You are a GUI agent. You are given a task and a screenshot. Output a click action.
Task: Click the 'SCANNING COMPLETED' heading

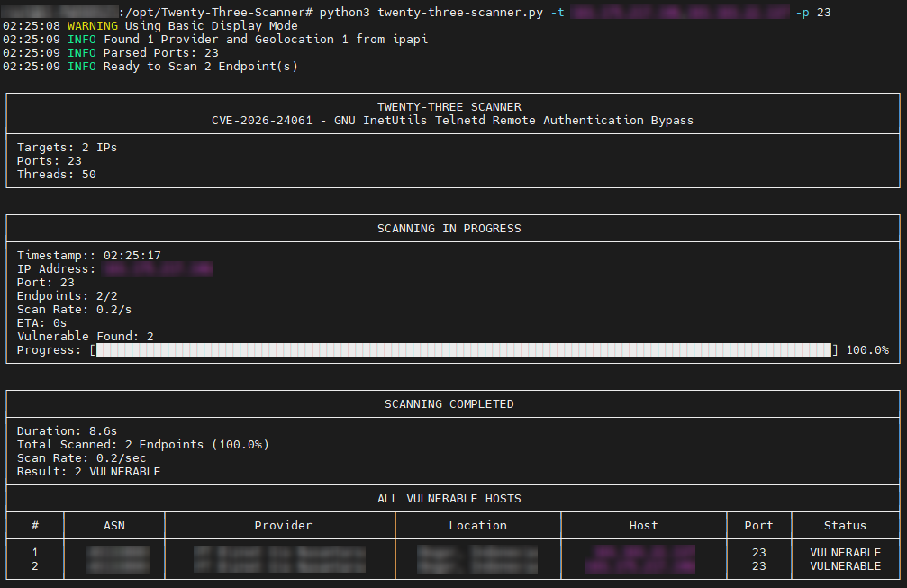click(x=449, y=404)
